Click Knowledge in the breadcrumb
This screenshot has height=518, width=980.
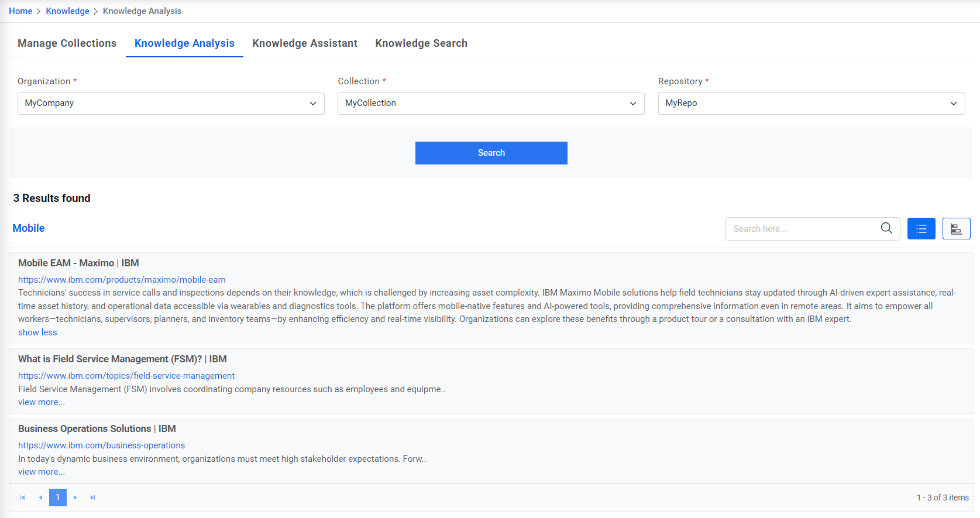[x=68, y=11]
